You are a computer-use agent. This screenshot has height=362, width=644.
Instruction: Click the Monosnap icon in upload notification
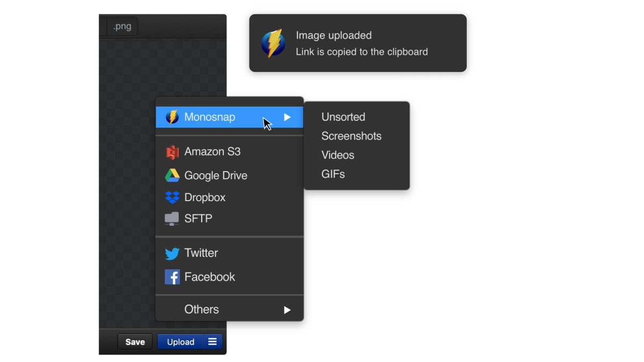coord(273,43)
